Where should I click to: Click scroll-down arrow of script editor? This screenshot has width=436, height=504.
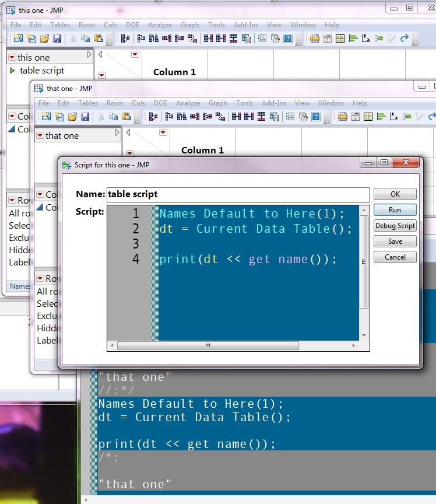click(x=364, y=335)
